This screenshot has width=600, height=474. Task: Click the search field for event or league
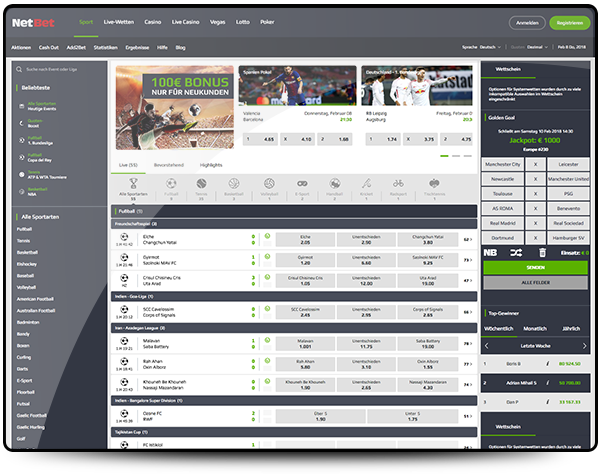tap(60, 69)
